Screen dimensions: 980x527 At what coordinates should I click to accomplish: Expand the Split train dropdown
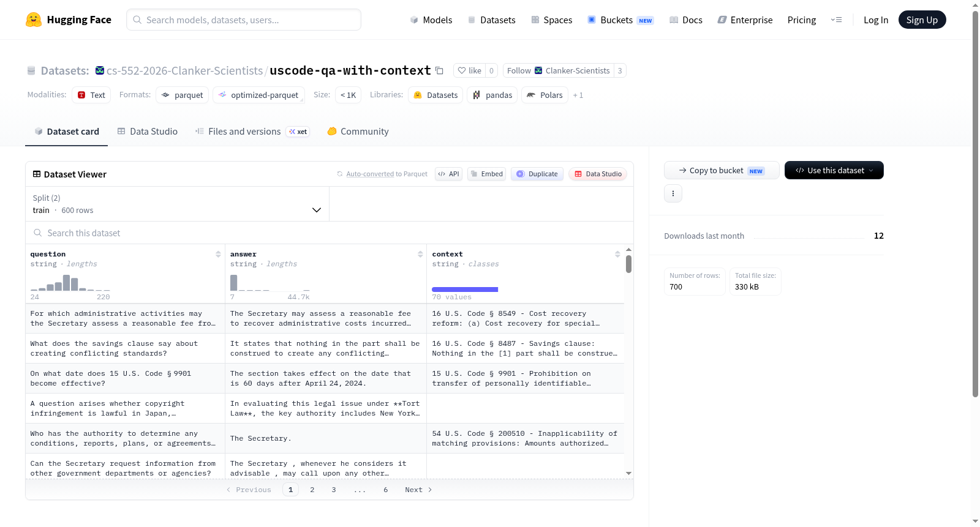click(177, 204)
